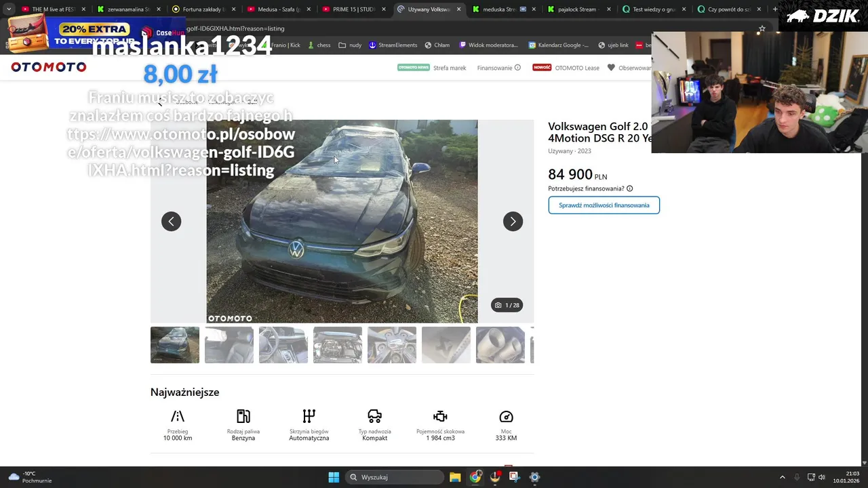Click info icon beside Potrzebujesz finansowania

point(630,188)
